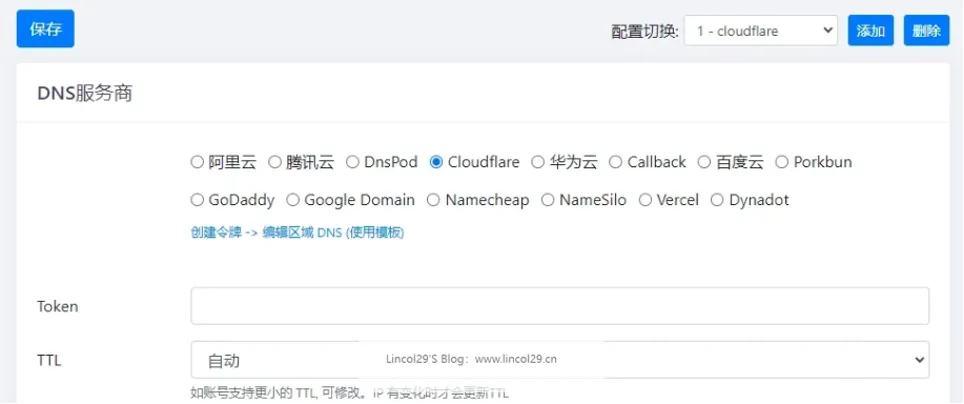Select the Google Domain radio button
964x404 pixels.
point(293,200)
